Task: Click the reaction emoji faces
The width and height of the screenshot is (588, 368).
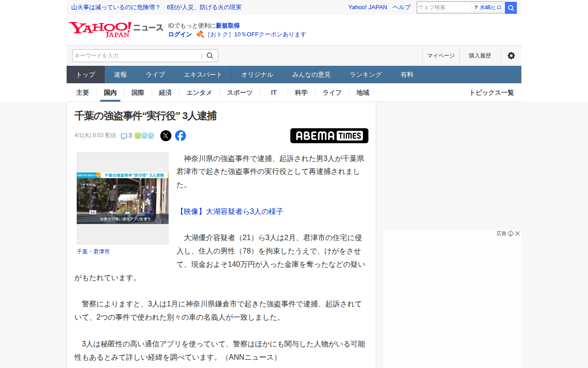Action: pyautogui.click(x=144, y=136)
